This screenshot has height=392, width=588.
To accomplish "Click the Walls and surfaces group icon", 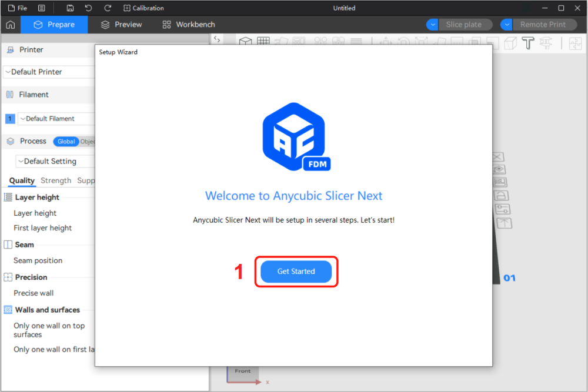I will point(8,310).
